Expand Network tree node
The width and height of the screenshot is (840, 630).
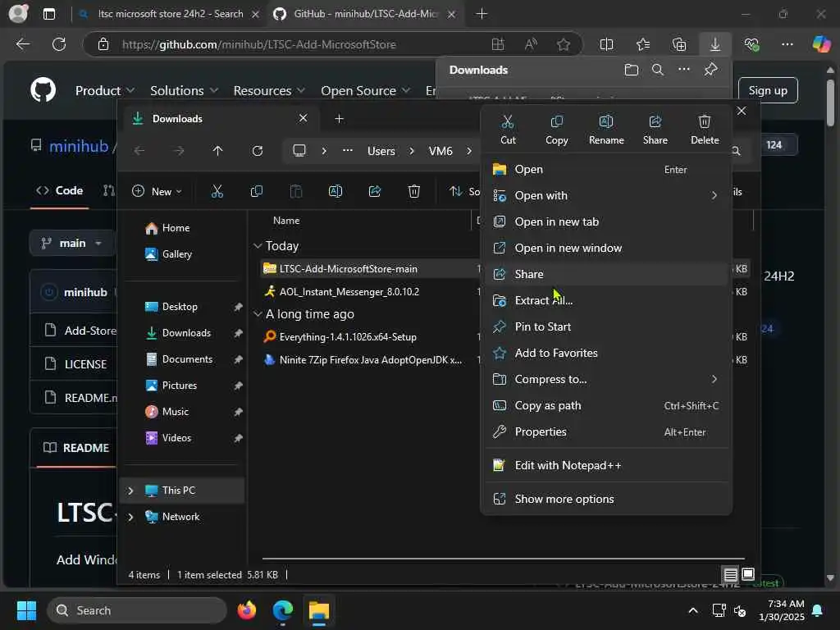pos(130,517)
